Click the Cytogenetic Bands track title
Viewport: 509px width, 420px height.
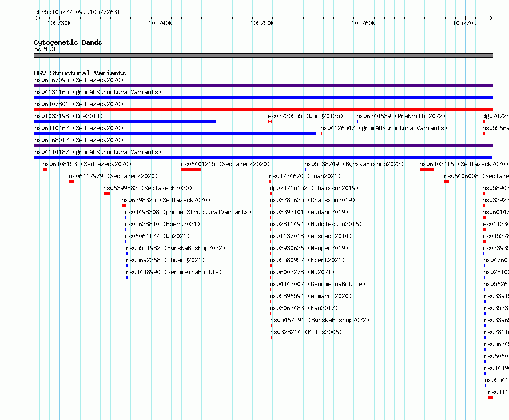[x=68, y=42]
